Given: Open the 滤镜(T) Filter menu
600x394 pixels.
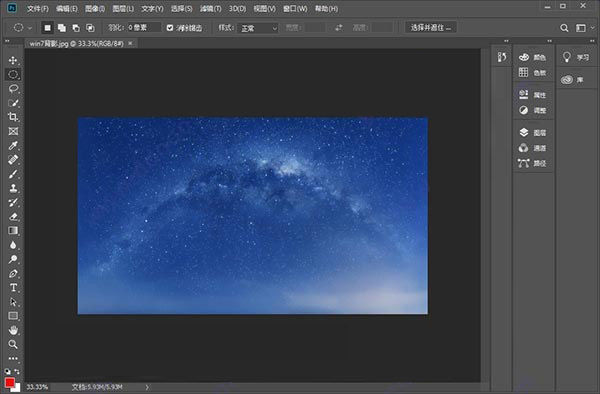Looking at the screenshot, I should pos(210,8).
